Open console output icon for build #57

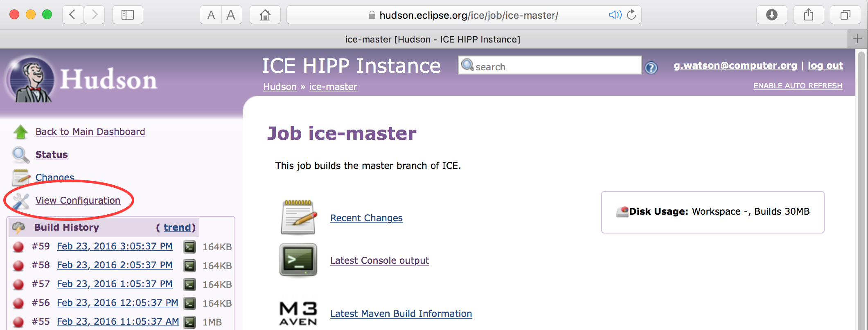(x=189, y=284)
